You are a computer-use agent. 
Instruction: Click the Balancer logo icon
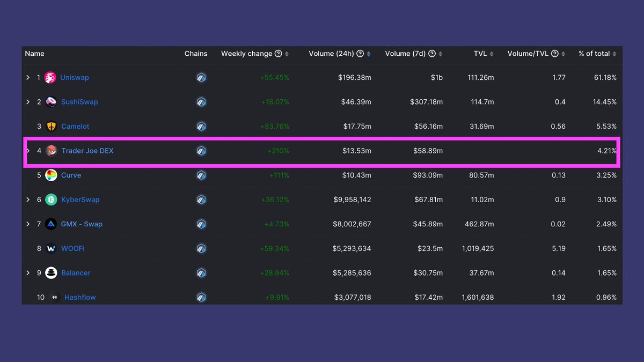tap(51, 273)
